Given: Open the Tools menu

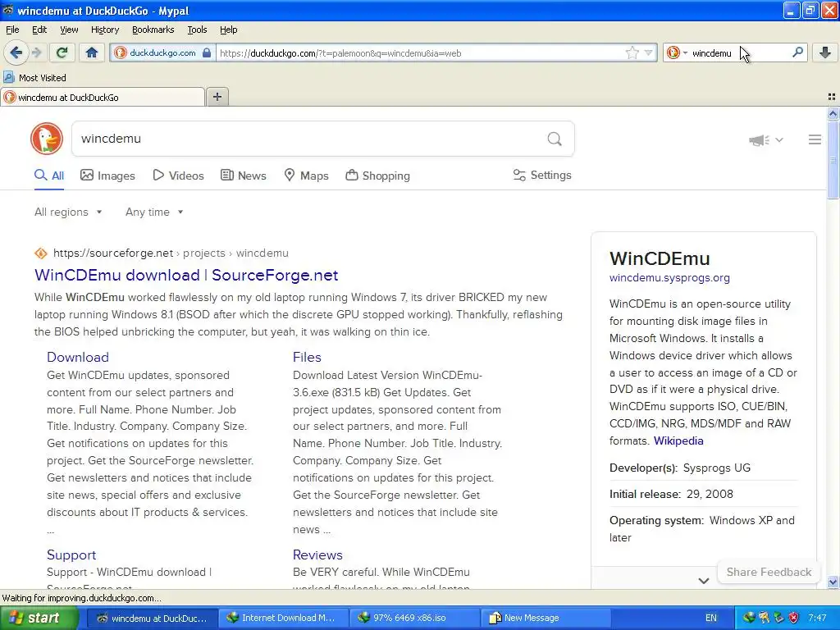Looking at the screenshot, I should click(x=197, y=30).
